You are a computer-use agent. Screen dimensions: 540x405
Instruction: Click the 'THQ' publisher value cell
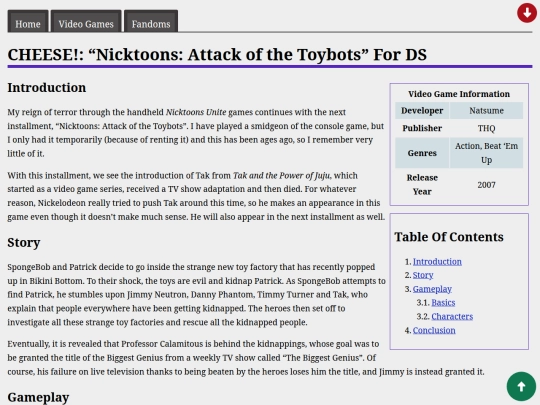coord(486,128)
